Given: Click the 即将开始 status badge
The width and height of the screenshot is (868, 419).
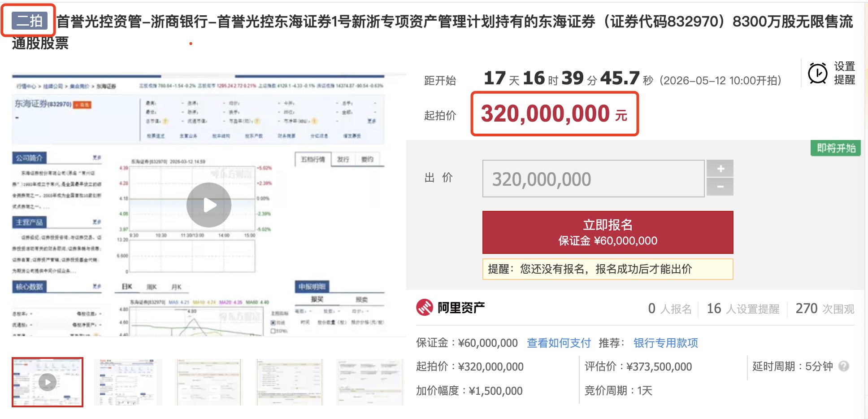Looking at the screenshot, I should 836,148.
